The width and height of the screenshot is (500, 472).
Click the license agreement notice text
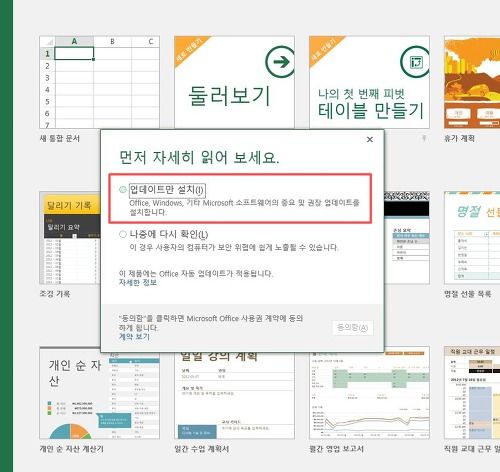tap(211, 323)
